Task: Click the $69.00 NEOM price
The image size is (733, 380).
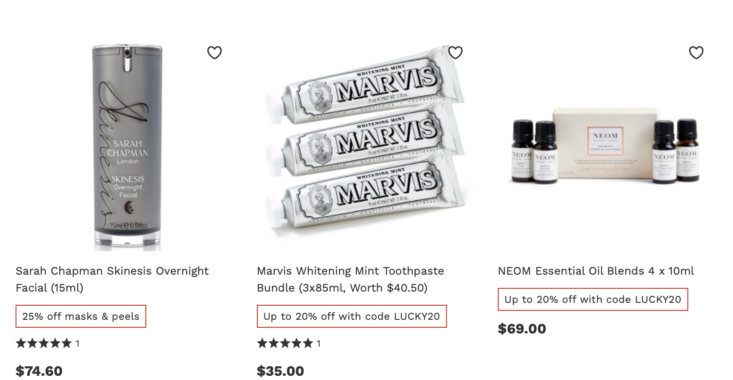Action: coord(522,329)
